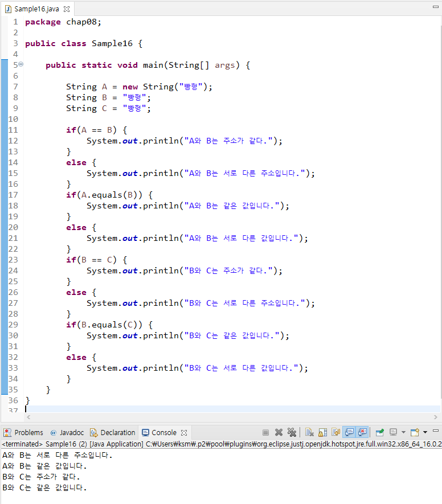
Task: Select the Console tab
Action: pos(164,433)
